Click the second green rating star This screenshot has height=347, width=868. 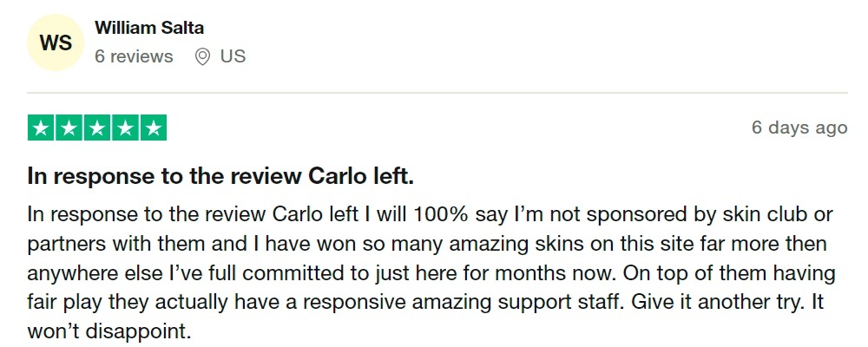(x=69, y=128)
